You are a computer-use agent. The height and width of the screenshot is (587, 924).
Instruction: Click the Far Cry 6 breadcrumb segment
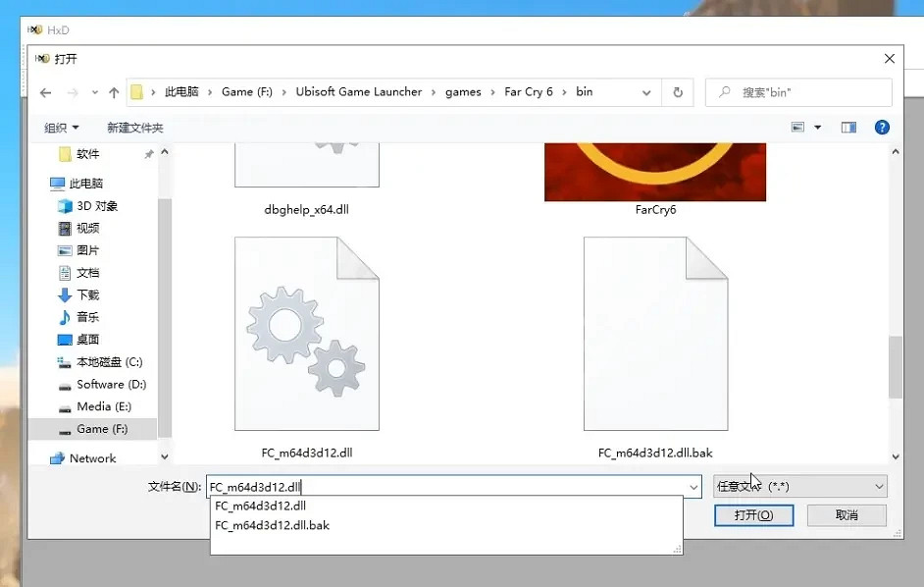pyautogui.click(x=528, y=92)
